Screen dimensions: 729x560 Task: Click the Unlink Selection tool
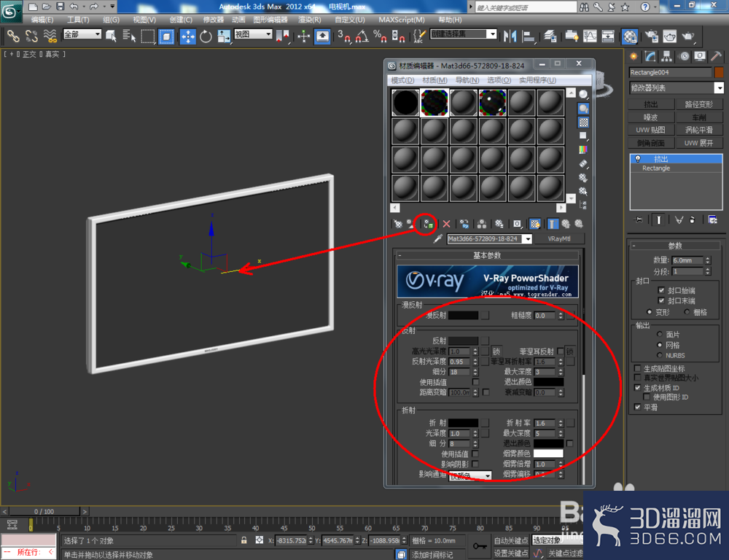pyautogui.click(x=31, y=36)
